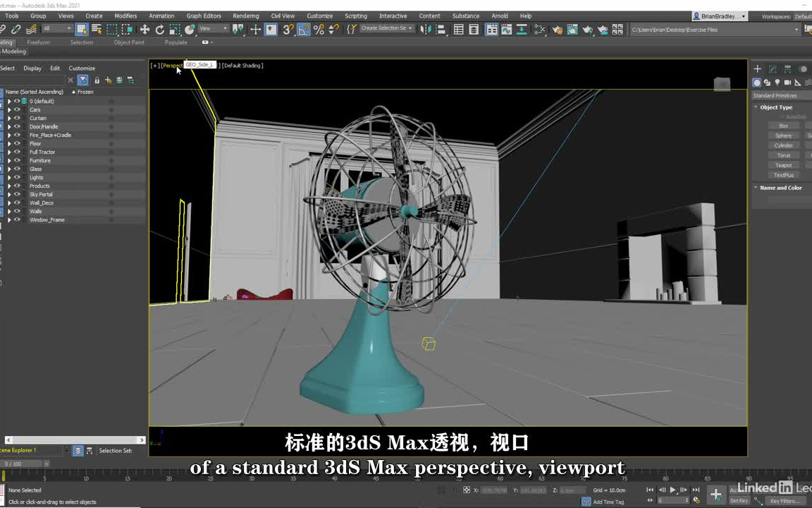Switch to the Freeform ribbon tab
This screenshot has height=508, width=812.
pos(38,42)
